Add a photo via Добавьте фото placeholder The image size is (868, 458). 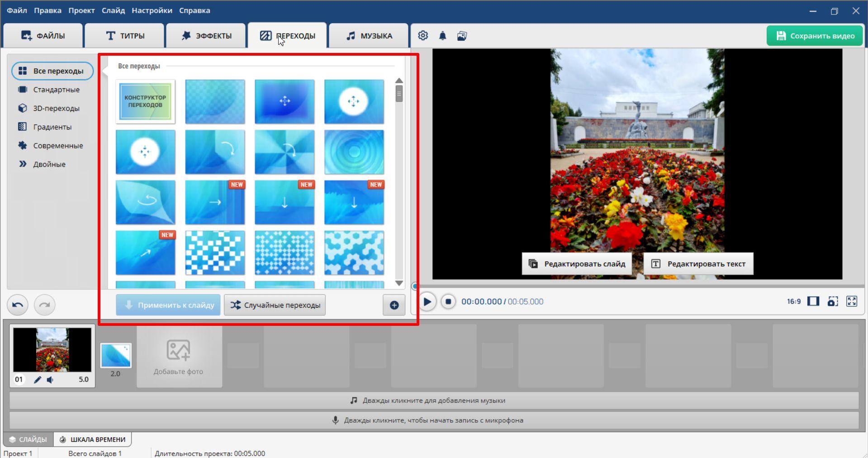(179, 357)
